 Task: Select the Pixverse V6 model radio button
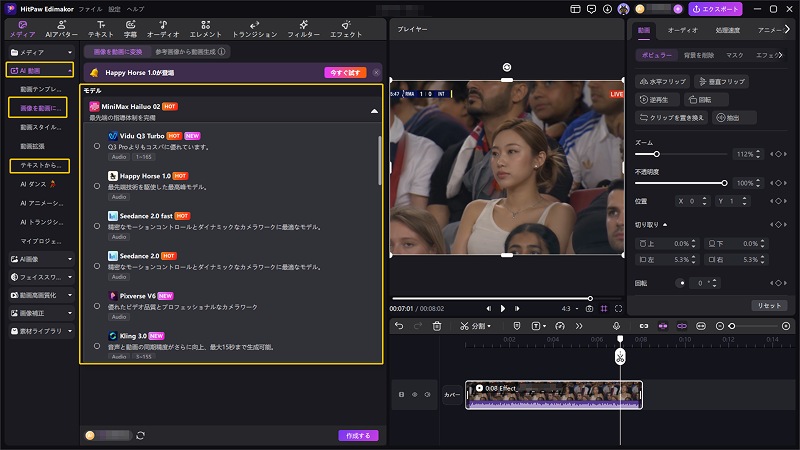97,306
